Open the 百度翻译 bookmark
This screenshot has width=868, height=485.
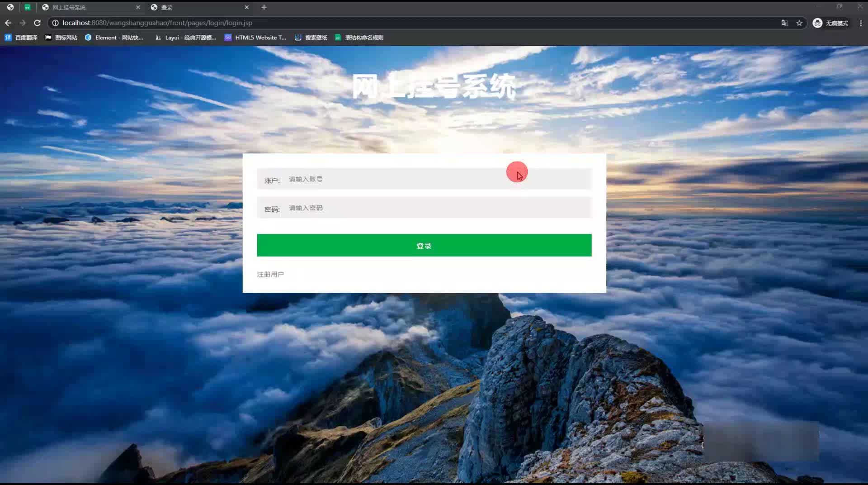point(21,38)
